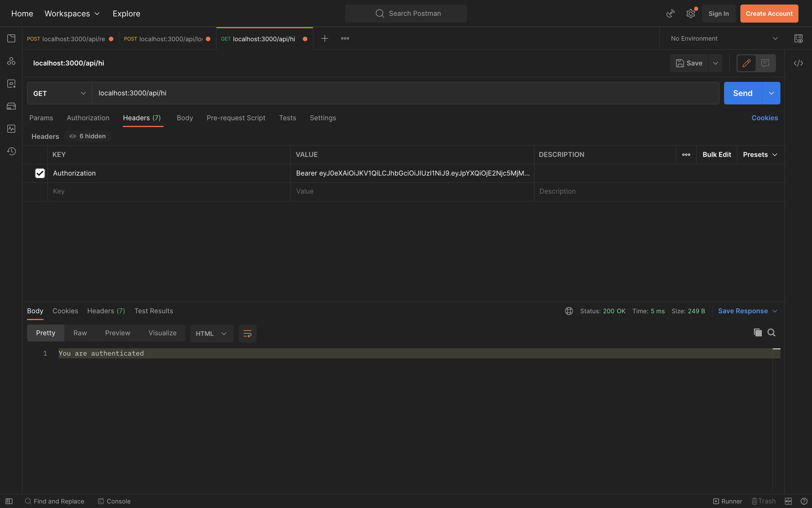The height and width of the screenshot is (508, 812).
Task: Open the Environments sidebar icon
Action: tap(11, 83)
